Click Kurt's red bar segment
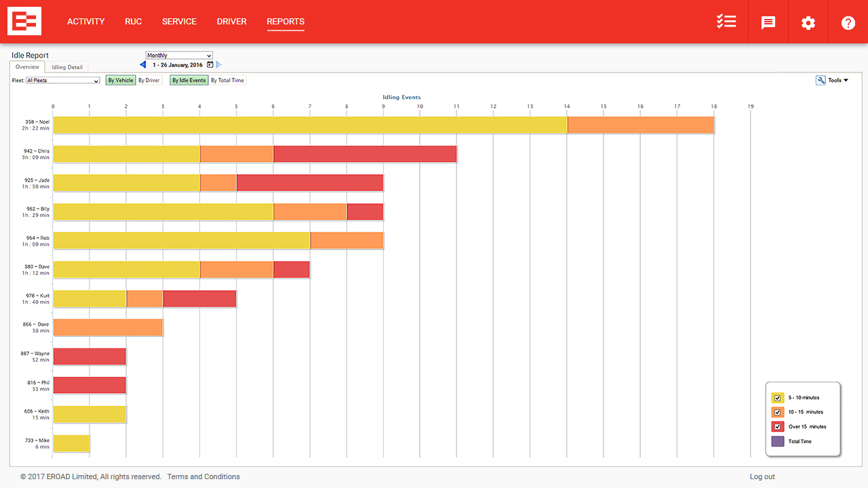 pyautogui.click(x=200, y=299)
